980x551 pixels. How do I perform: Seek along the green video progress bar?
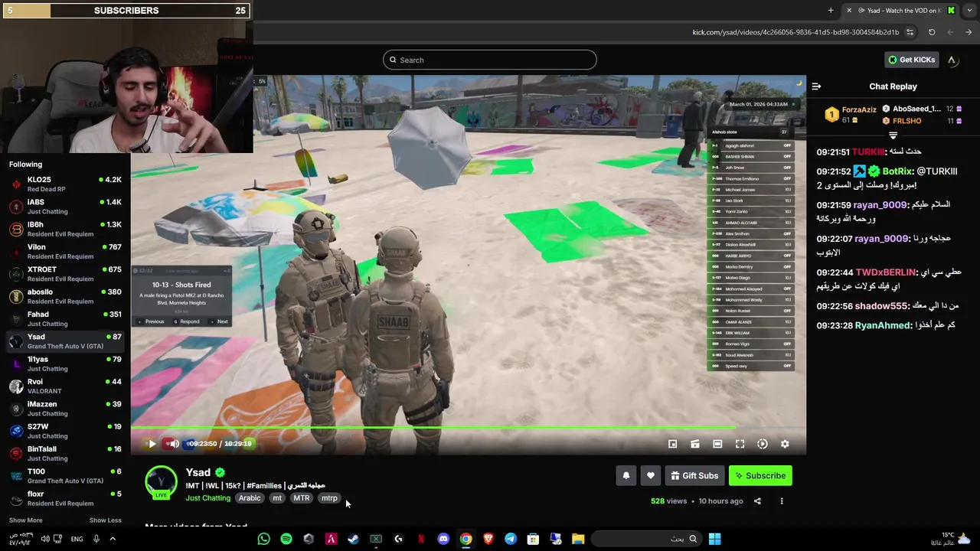pos(468,428)
